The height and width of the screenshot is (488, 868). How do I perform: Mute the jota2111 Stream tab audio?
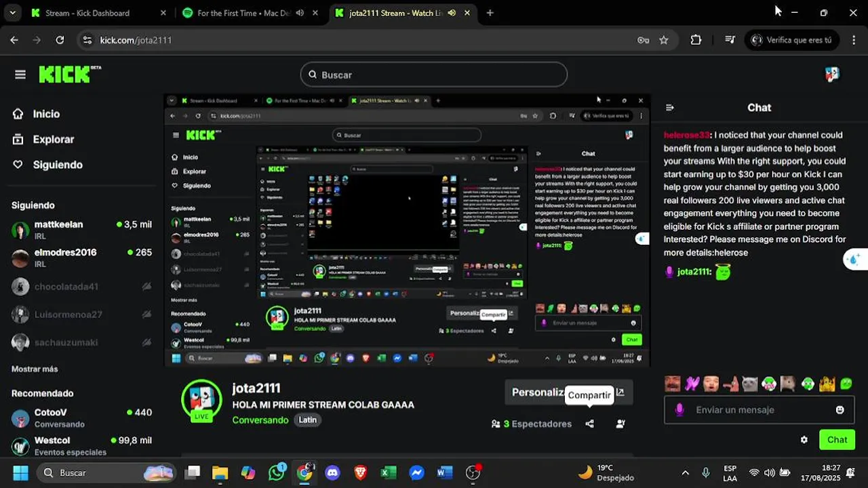pyautogui.click(x=452, y=13)
